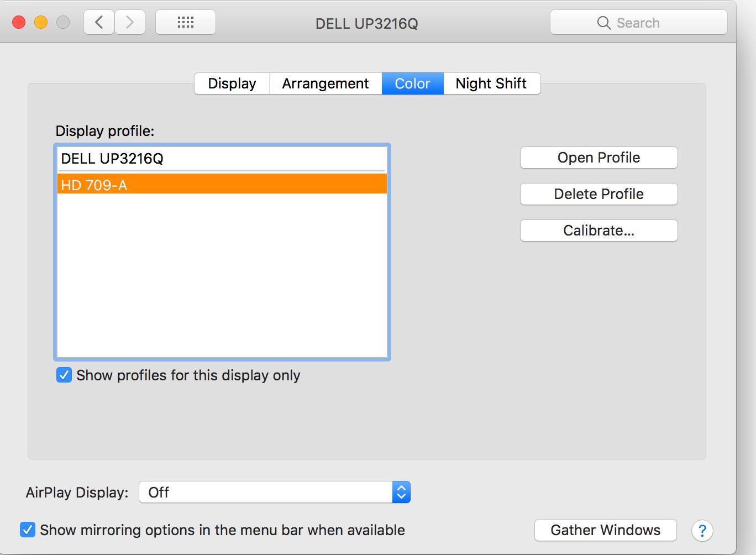Toggle Show mirroring options in menu bar
Screen dimensions: 756x555
point(28,530)
